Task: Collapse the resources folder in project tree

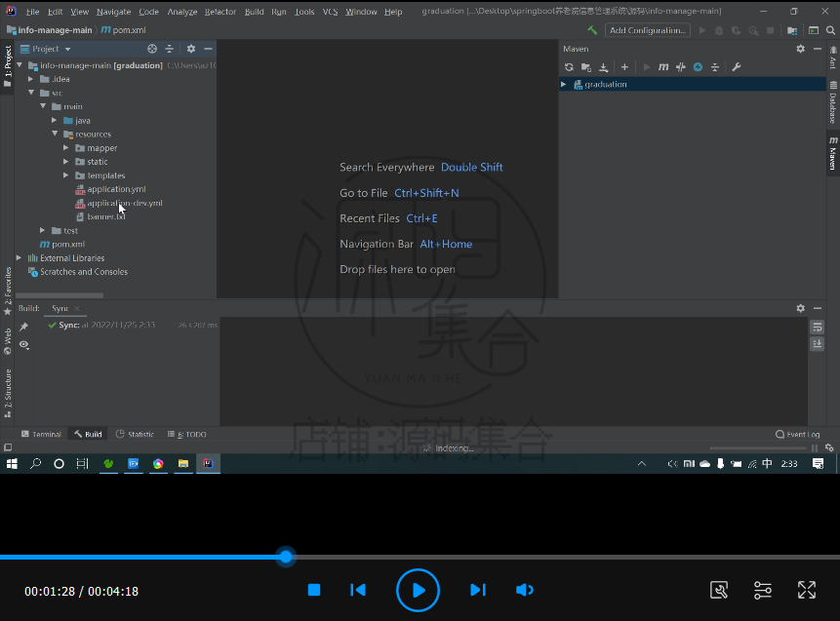Action: pyautogui.click(x=56, y=134)
